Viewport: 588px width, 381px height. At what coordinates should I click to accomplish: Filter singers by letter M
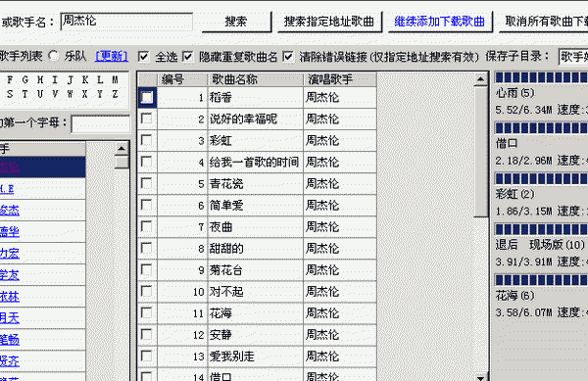coord(115,79)
